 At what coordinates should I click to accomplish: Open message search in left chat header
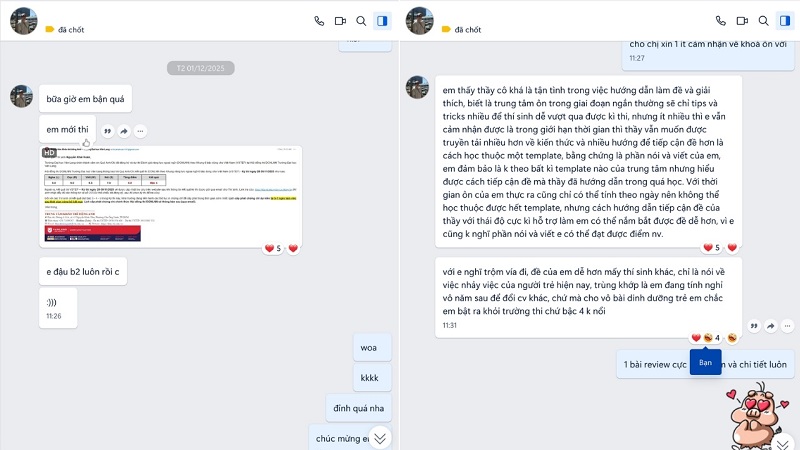pyautogui.click(x=361, y=21)
